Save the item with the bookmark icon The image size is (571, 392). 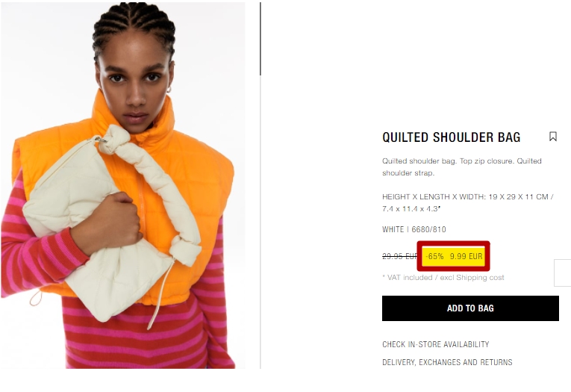tap(553, 137)
